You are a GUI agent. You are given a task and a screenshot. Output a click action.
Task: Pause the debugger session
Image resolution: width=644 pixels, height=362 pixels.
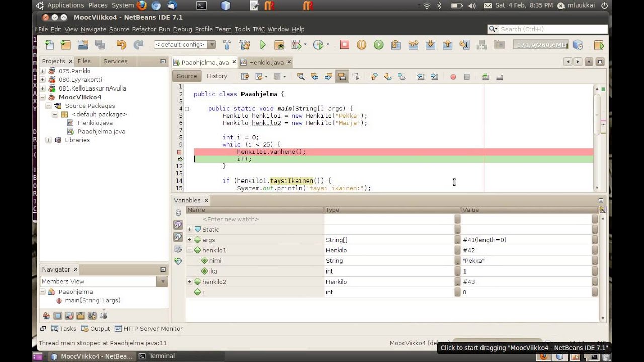361,45
